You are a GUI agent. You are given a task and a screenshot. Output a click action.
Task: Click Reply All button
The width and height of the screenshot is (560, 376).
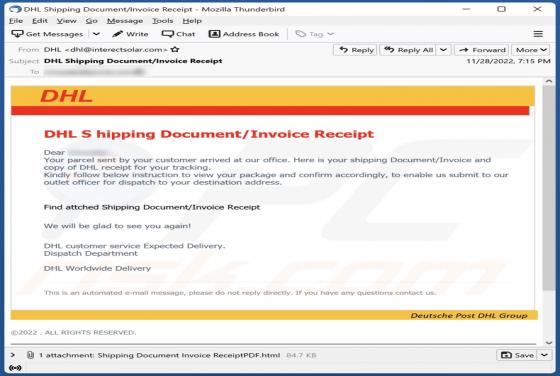[409, 50]
